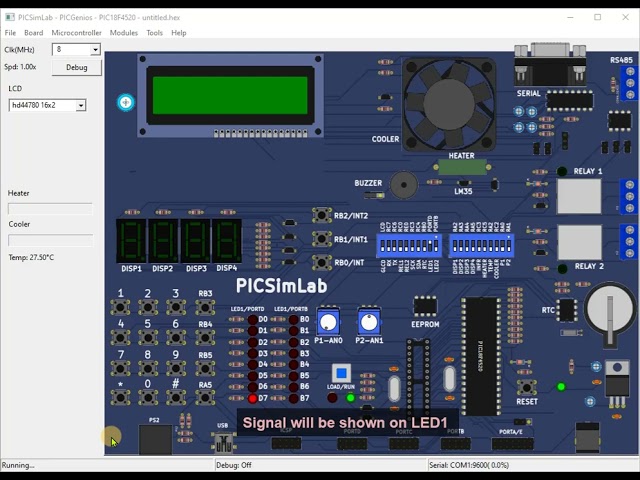
Task: Click the green LCD display
Action: pos(230,95)
